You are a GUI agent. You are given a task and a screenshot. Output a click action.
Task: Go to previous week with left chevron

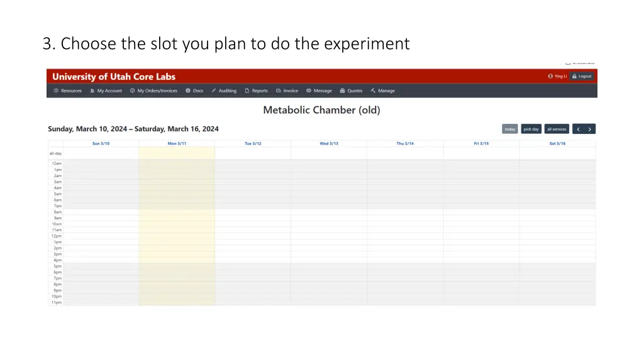point(579,129)
